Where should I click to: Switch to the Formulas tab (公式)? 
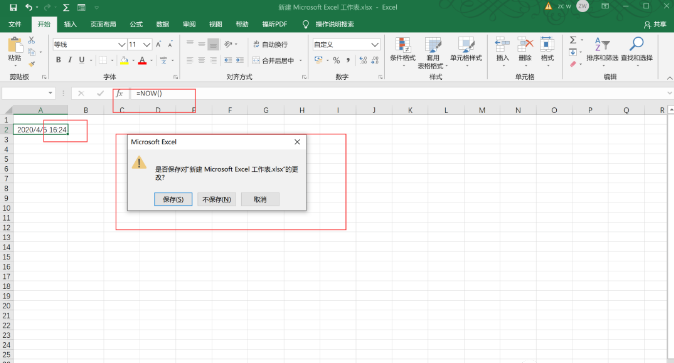pos(136,24)
